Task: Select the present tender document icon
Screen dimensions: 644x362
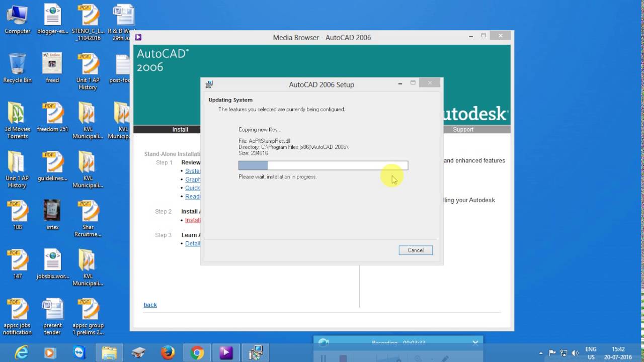Action: [x=52, y=317]
